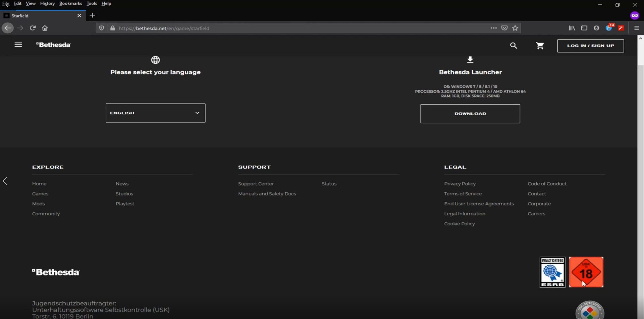Image resolution: width=644 pixels, height=319 pixels.
Task: Click the ESRB Privacy Certified badge
Action: 552,272
